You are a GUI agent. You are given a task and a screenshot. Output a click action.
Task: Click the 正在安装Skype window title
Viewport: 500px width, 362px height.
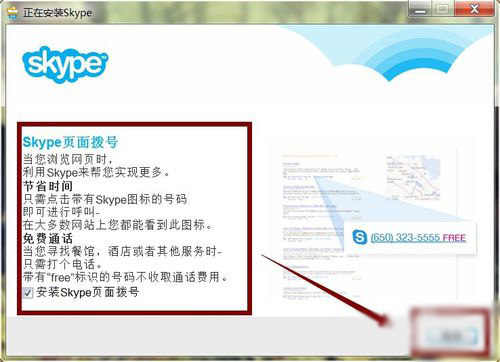57,13
